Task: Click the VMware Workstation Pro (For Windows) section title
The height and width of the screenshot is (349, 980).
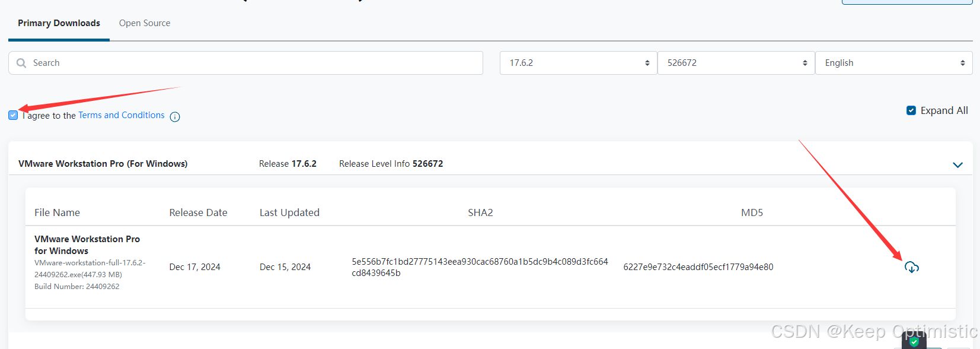Action: click(103, 164)
